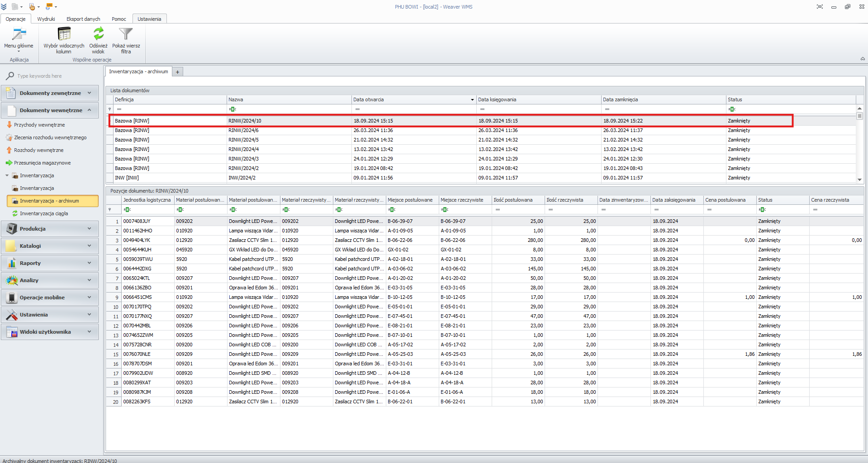Image resolution: width=868 pixels, height=463 pixels.
Task: Add new tab with plus button
Action: tap(178, 72)
